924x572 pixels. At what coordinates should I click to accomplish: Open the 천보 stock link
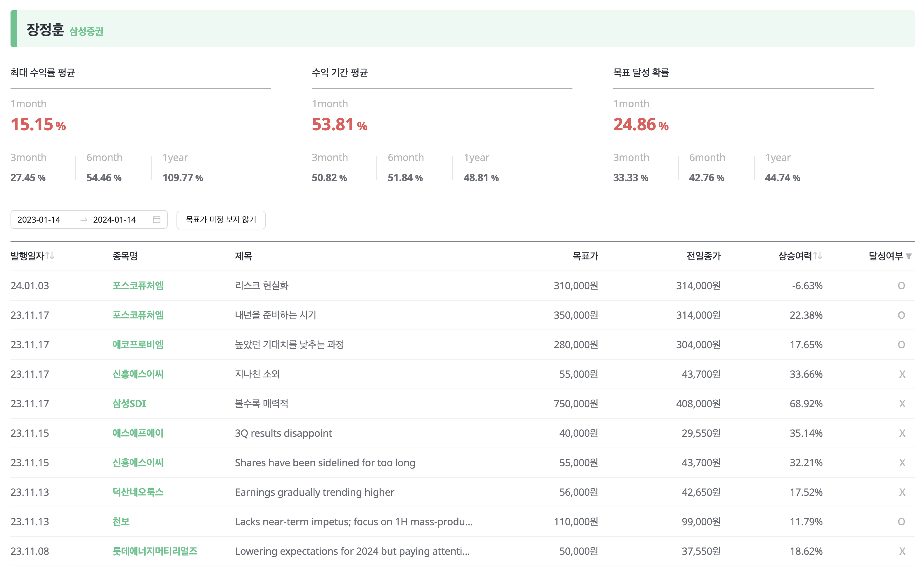coord(121,522)
